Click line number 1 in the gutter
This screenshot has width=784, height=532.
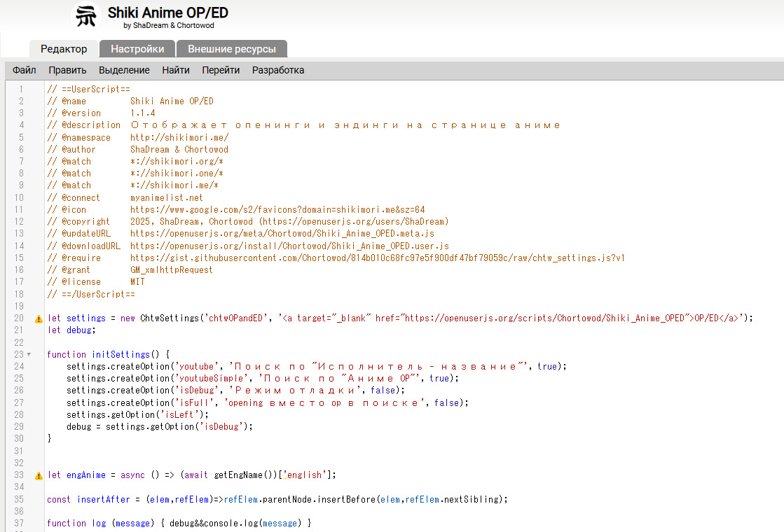tap(21, 89)
